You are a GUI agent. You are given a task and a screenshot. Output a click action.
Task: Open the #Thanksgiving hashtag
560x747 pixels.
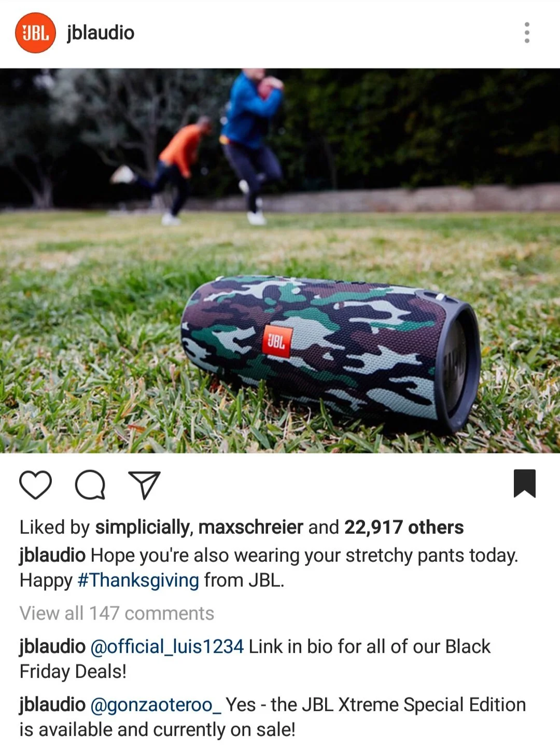(138, 580)
